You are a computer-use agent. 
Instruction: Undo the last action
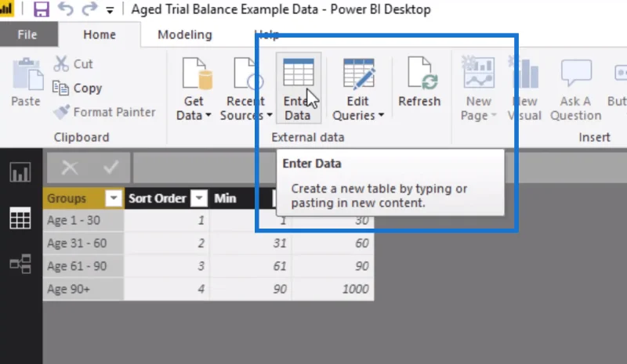pyautogui.click(x=66, y=9)
